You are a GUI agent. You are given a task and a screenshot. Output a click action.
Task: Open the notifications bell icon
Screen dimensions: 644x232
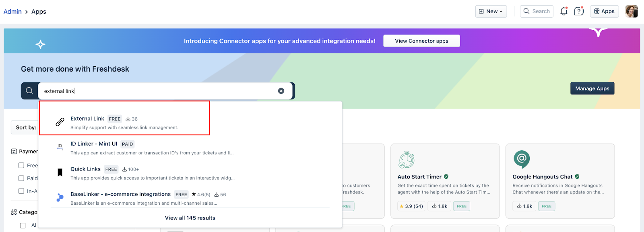tap(564, 11)
